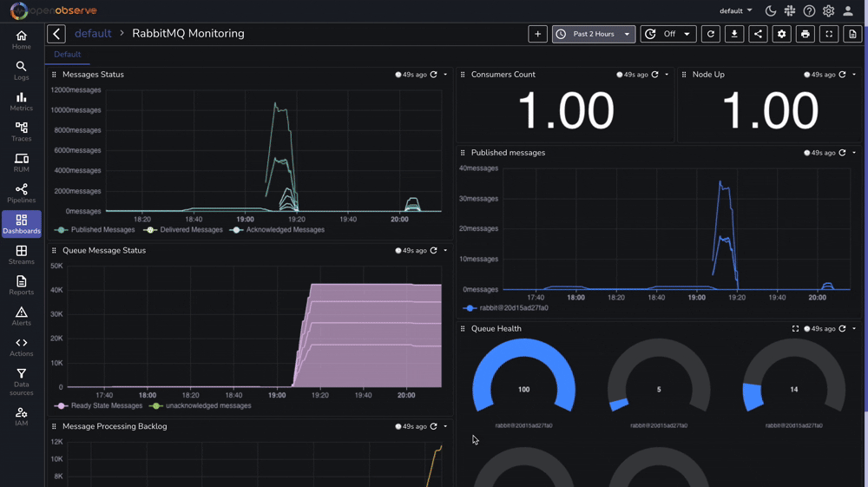Go to the Streams page
The image size is (868, 487).
[21, 255]
